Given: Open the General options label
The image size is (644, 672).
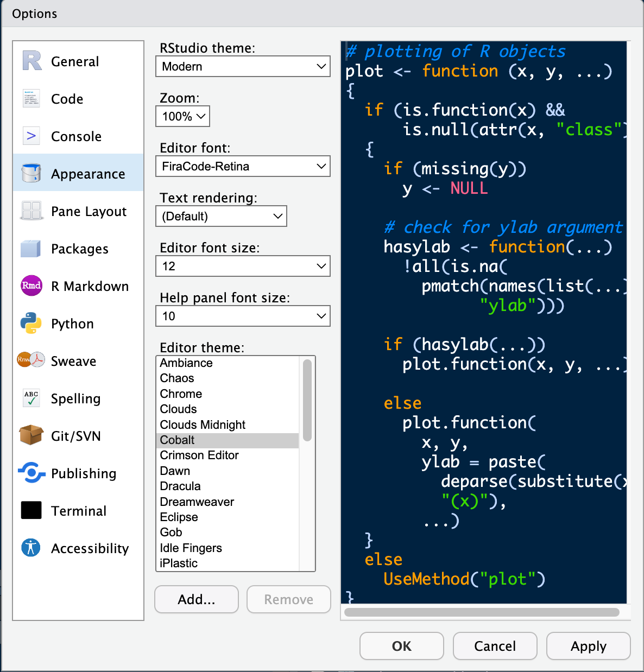Looking at the screenshot, I should coord(75,61).
